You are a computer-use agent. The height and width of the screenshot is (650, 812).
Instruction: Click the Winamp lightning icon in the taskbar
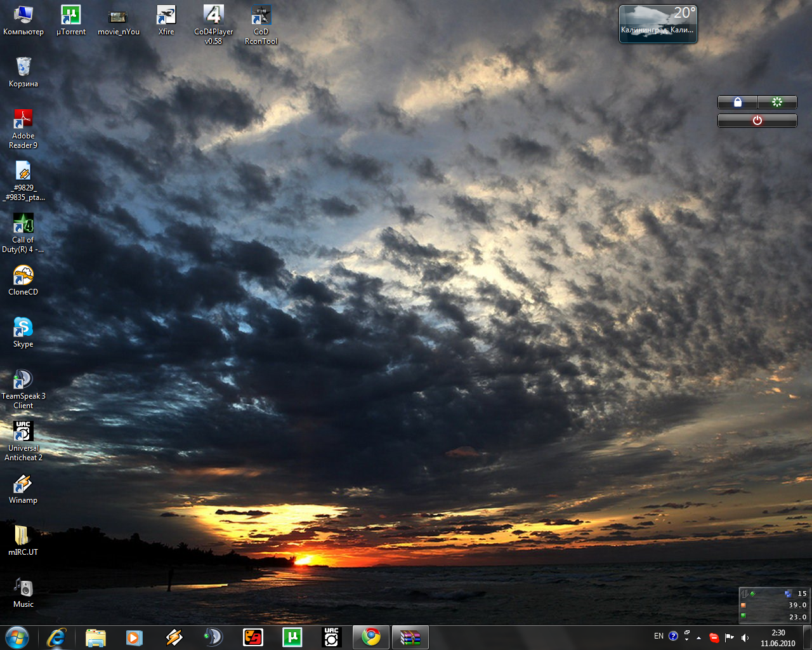[x=174, y=637]
